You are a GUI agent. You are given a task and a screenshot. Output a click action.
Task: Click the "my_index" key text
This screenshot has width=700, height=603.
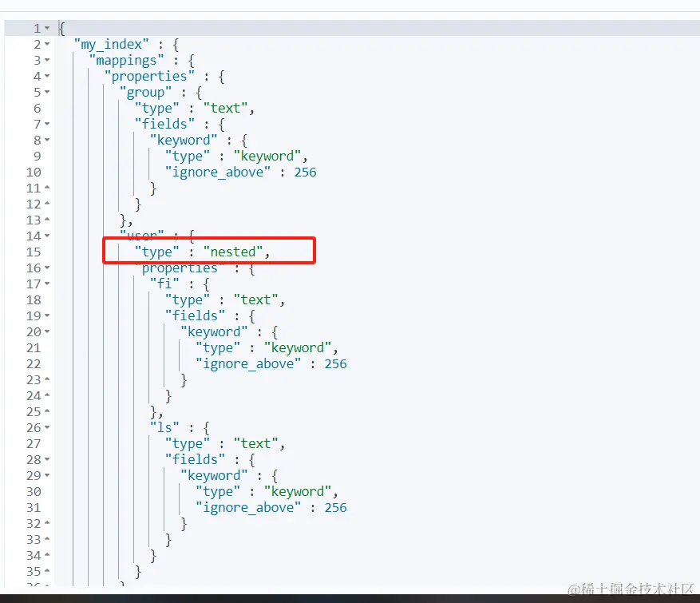coord(112,45)
